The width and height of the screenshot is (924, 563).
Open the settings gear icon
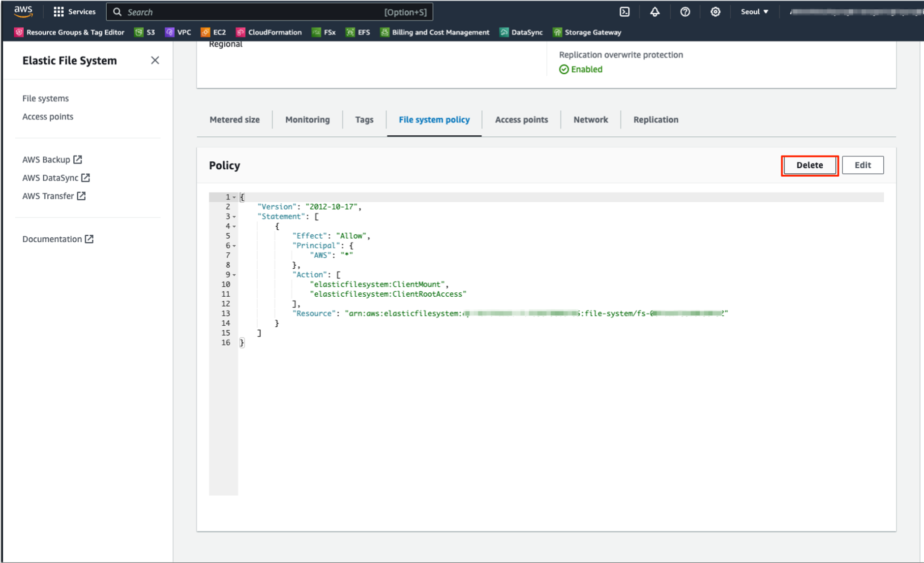[x=715, y=12]
